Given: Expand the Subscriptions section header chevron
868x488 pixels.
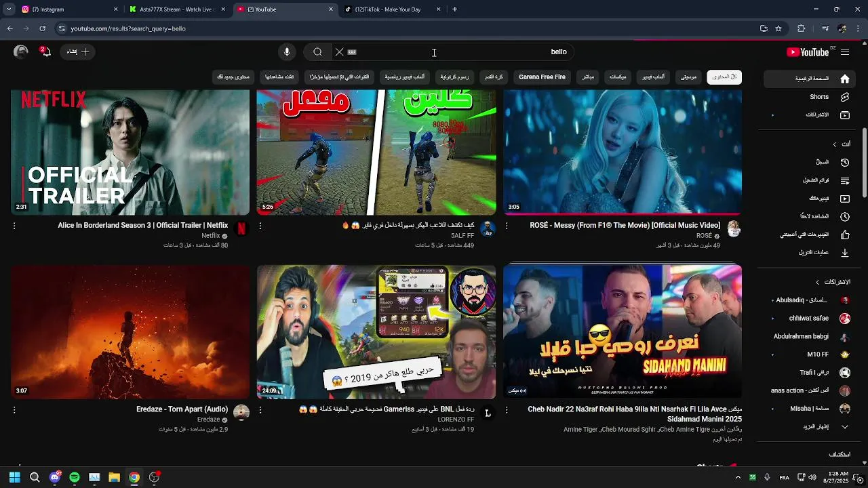Looking at the screenshot, I should coord(818,282).
